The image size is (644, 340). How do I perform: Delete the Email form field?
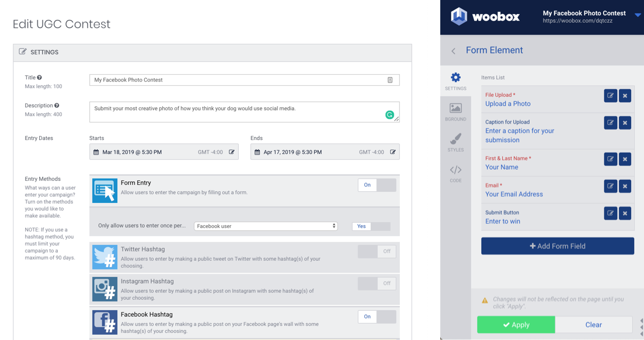point(625,186)
